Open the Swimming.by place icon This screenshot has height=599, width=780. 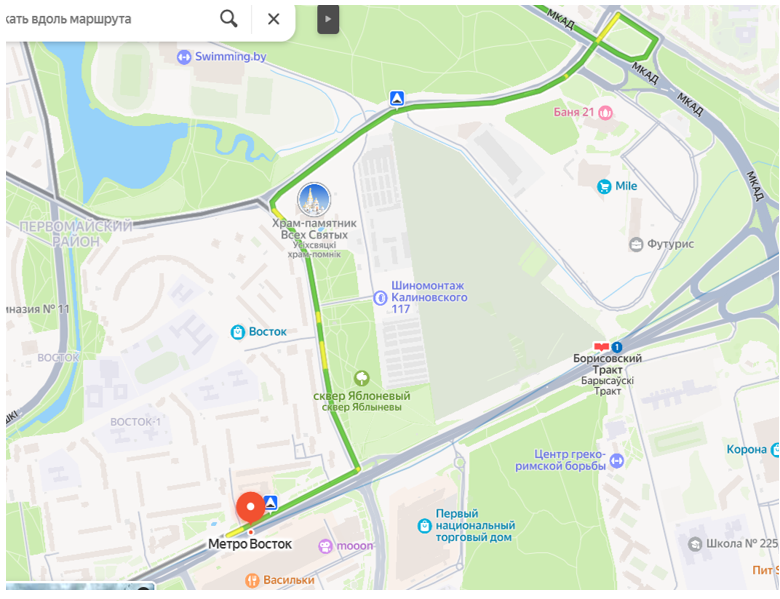184,57
